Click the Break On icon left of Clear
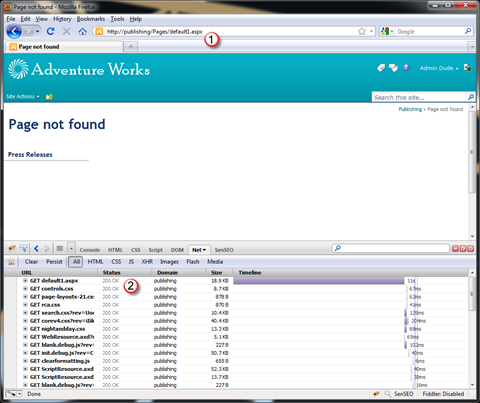The width and height of the screenshot is (480, 403). tap(11, 262)
